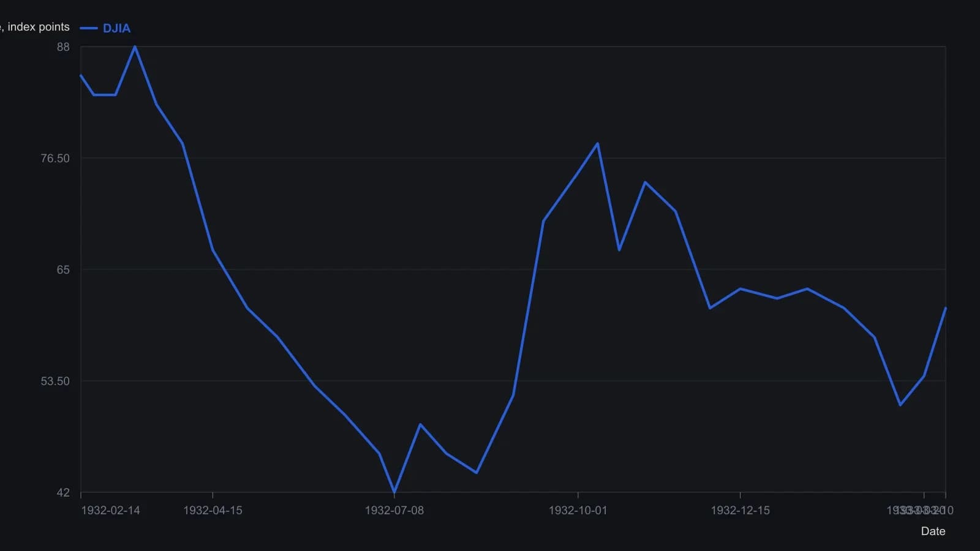
Task: Click the DJIA legend line swatch
Action: coord(89,28)
